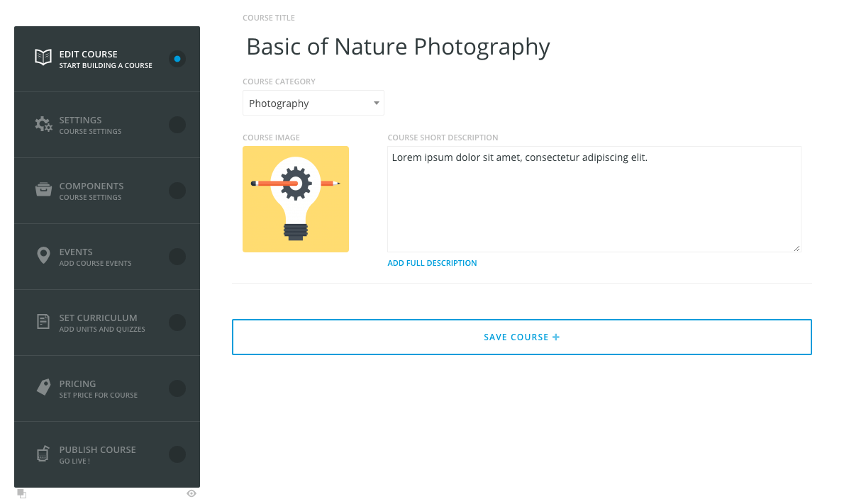Click the Edit Course book icon
The width and height of the screenshot is (849, 504).
click(43, 58)
